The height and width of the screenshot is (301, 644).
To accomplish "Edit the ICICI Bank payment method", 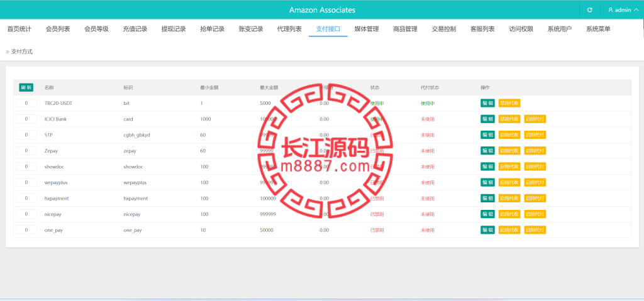I will pyautogui.click(x=487, y=119).
